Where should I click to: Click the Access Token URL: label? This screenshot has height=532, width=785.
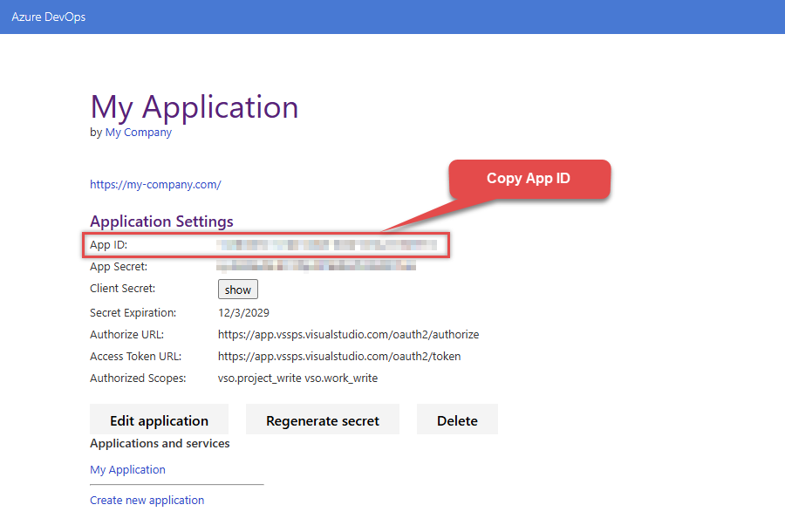136,357
